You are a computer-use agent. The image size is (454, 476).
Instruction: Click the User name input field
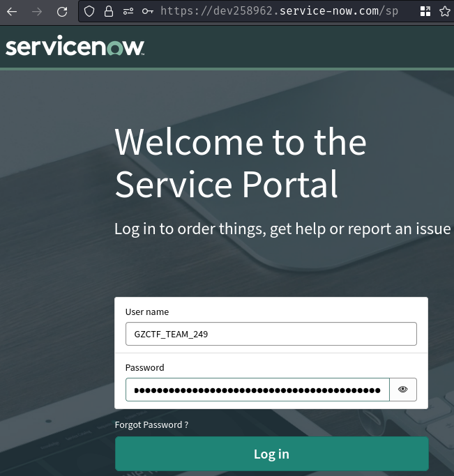pyautogui.click(x=271, y=334)
